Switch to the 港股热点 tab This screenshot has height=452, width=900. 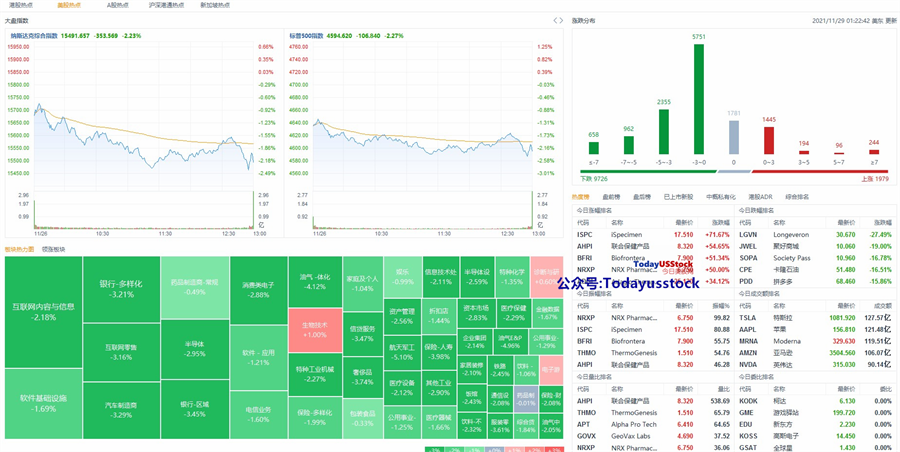tap(20, 5)
